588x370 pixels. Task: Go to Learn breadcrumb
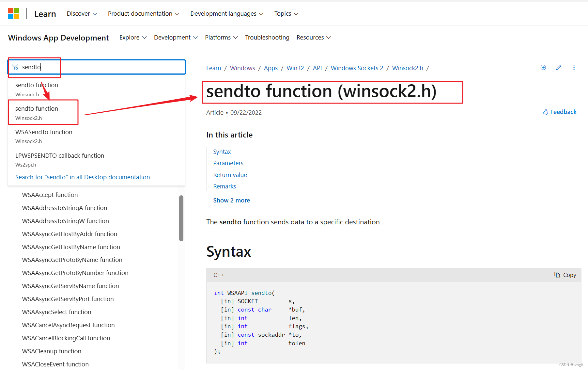tap(214, 68)
